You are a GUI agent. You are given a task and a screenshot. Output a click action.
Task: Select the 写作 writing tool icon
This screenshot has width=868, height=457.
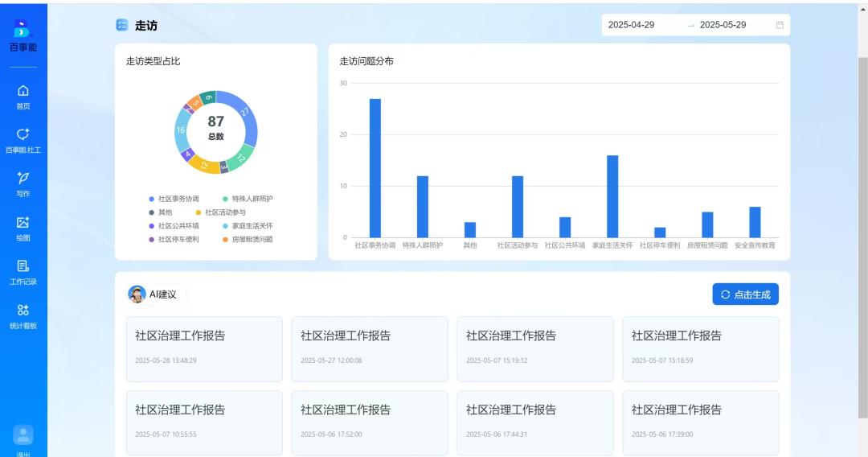point(23,178)
